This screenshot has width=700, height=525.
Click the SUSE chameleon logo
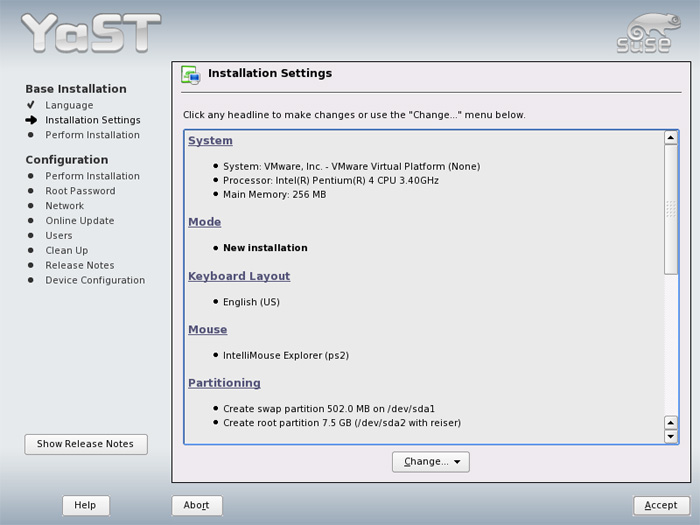649,33
